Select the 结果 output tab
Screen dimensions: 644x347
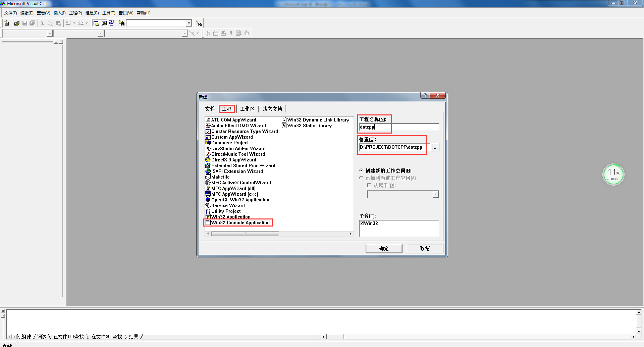point(133,337)
